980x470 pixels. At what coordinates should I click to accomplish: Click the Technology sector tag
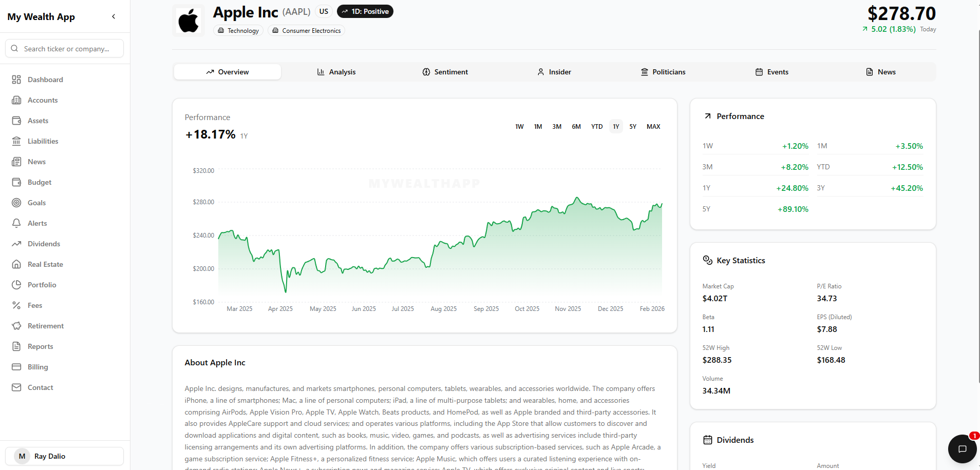[x=238, y=31]
